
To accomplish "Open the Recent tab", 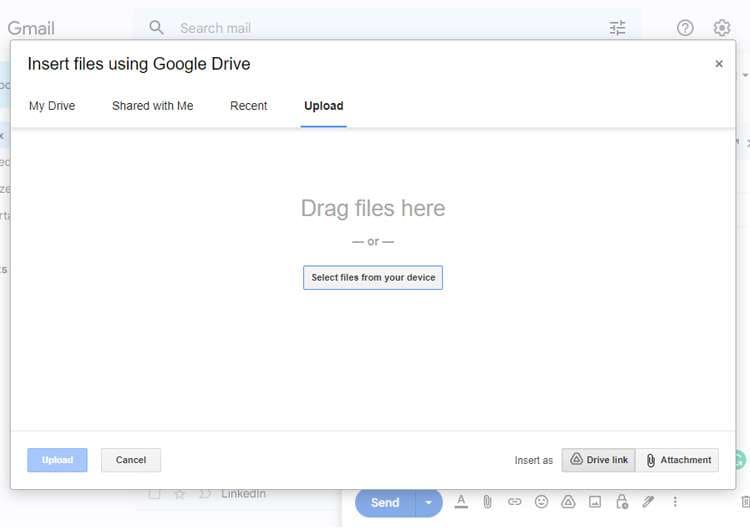I will (x=248, y=106).
